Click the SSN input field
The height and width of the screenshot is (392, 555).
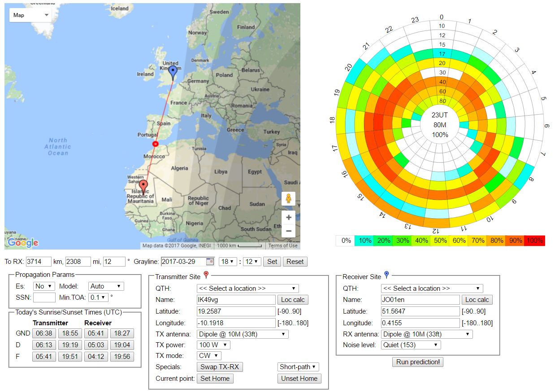point(44,297)
